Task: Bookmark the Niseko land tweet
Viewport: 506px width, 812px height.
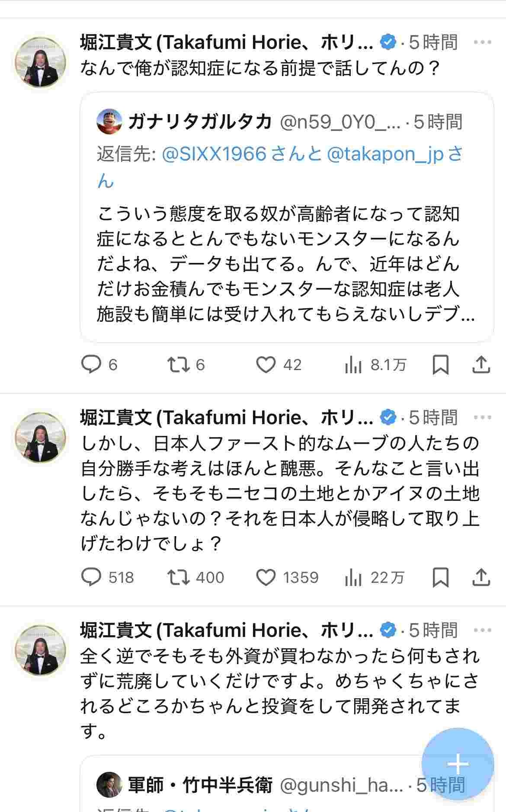Action: 440,577
